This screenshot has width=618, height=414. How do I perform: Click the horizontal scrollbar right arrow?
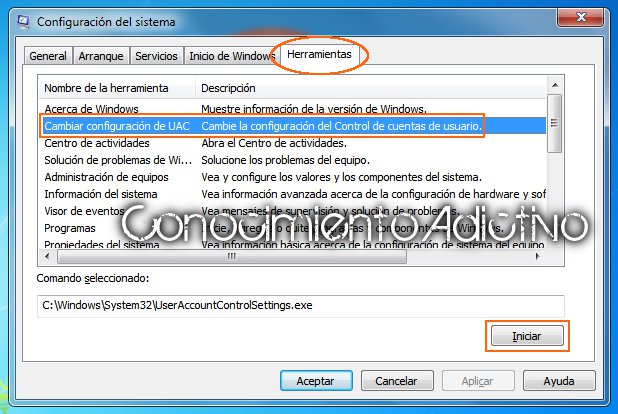pyautogui.click(x=538, y=256)
